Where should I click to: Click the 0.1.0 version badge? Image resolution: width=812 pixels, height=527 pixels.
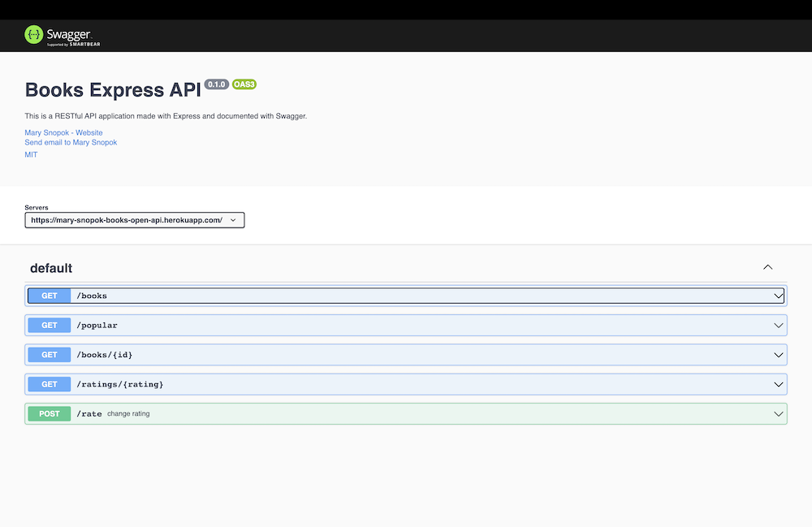[216, 84]
